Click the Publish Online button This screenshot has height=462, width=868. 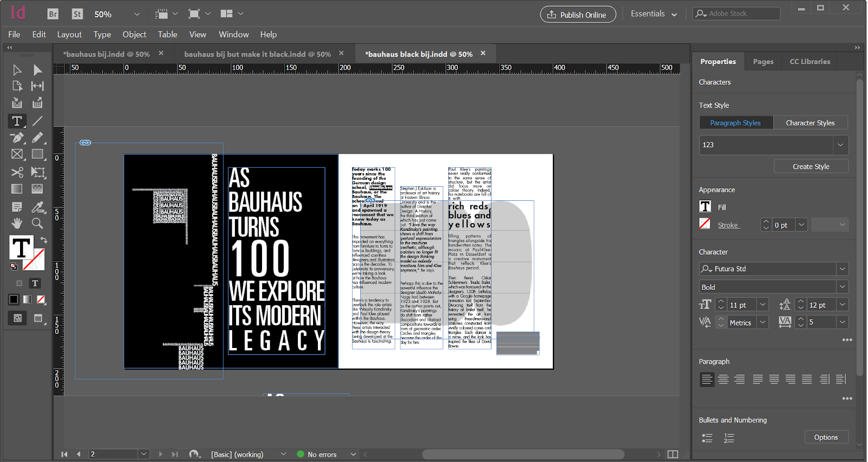coord(578,15)
